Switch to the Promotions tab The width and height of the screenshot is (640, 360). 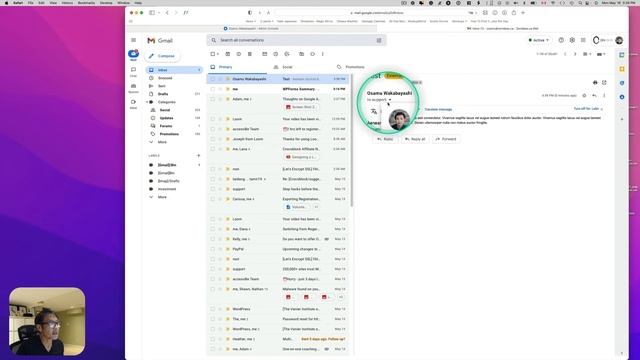tap(354, 67)
